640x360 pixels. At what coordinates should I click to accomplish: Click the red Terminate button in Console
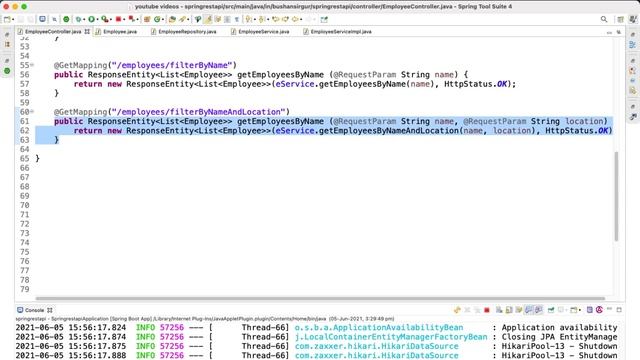[487, 310]
